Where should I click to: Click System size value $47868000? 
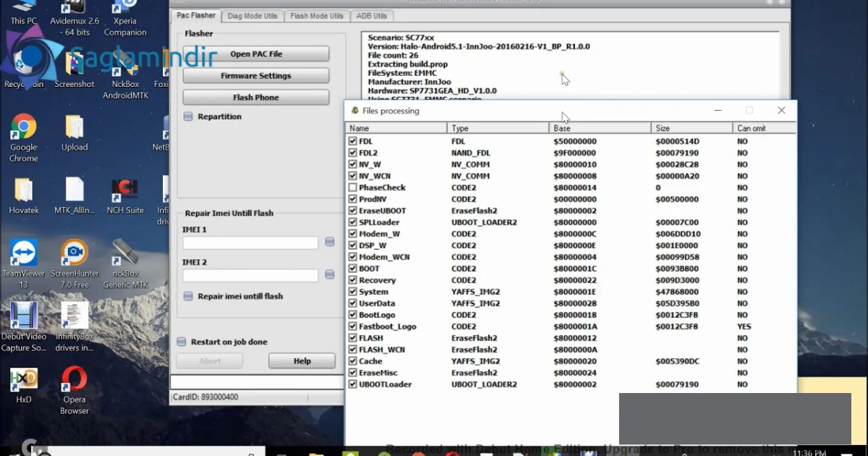[x=677, y=292]
